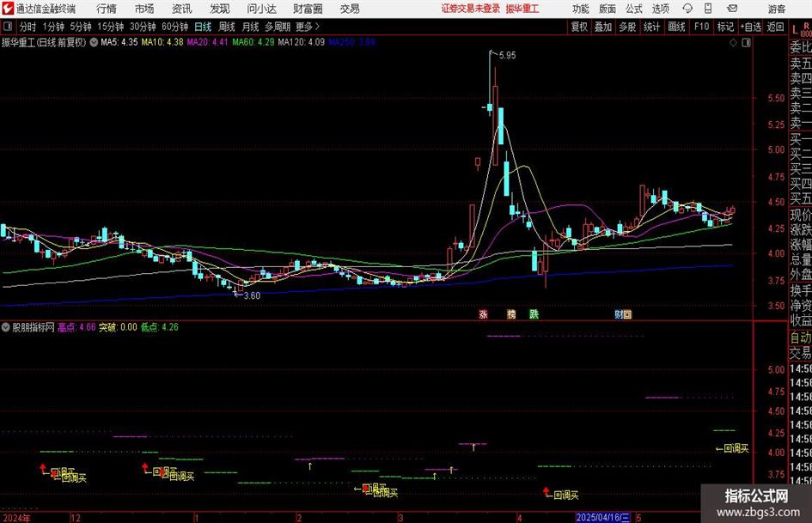Switch to the 15分钟 period tab
Image resolution: width=812 pixels, height=523 pixels.
(110, 27)
